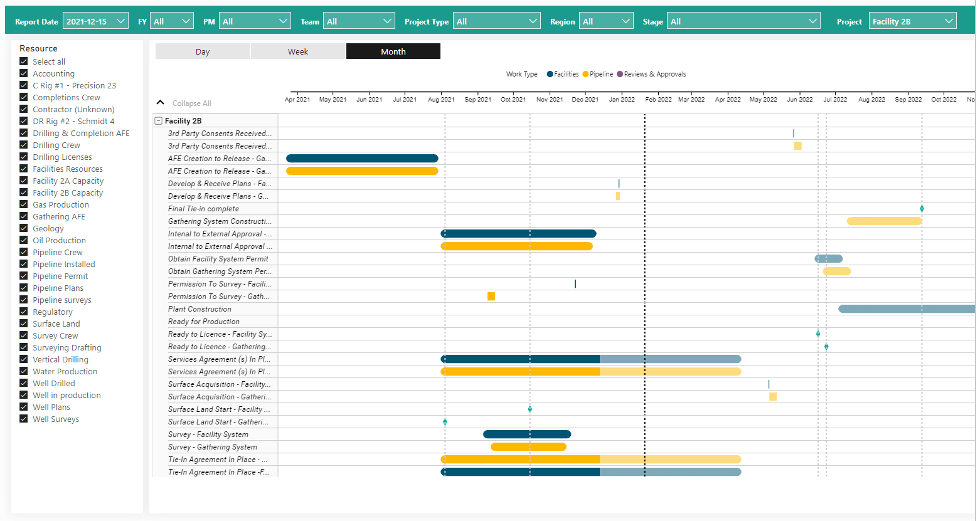
Task: Disable the Pipeline Crew resource checkbox
Action: coord(24,252)
